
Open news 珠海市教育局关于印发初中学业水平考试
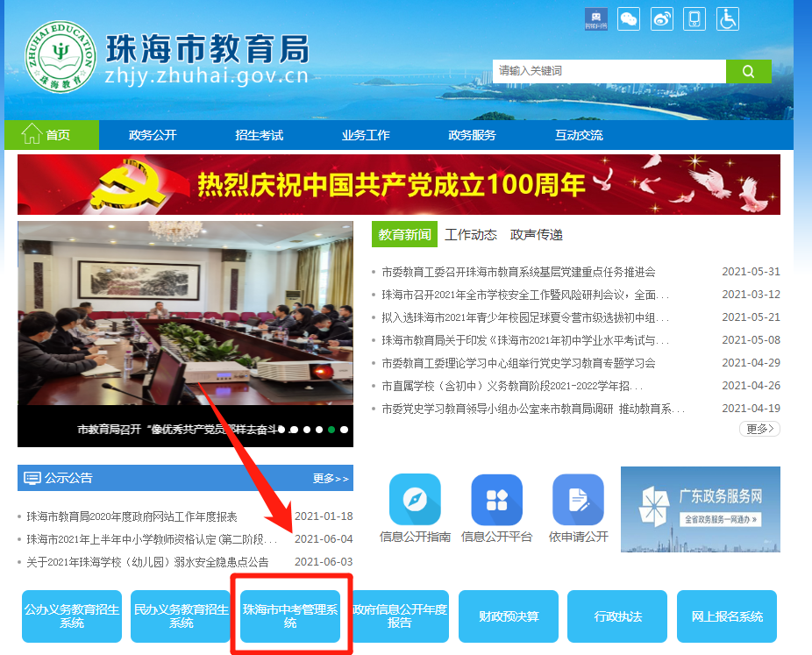coord(525,340)
